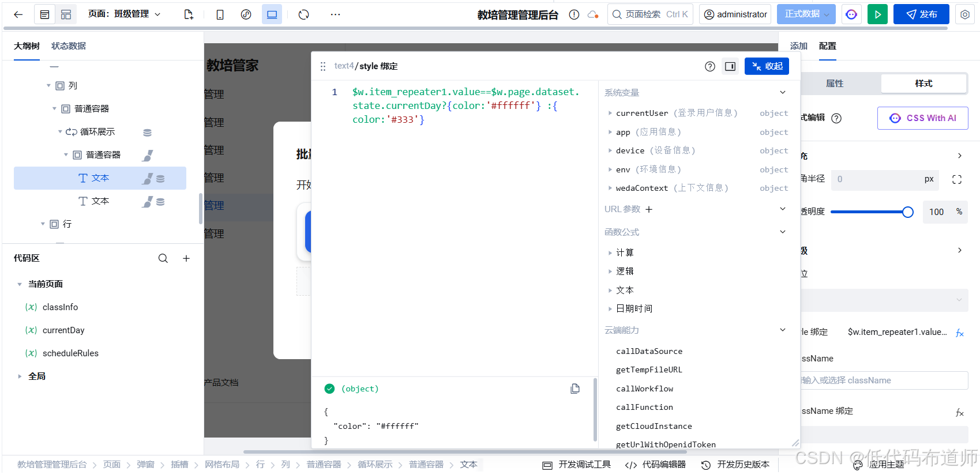Click the CSS With AI button
The image size is (980, 475).
coord(923,118)
